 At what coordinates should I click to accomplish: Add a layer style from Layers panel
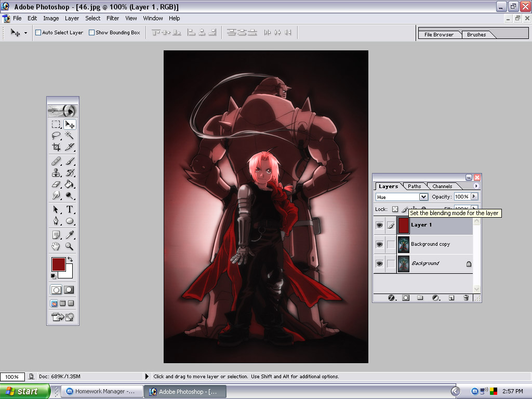(392, 298)
